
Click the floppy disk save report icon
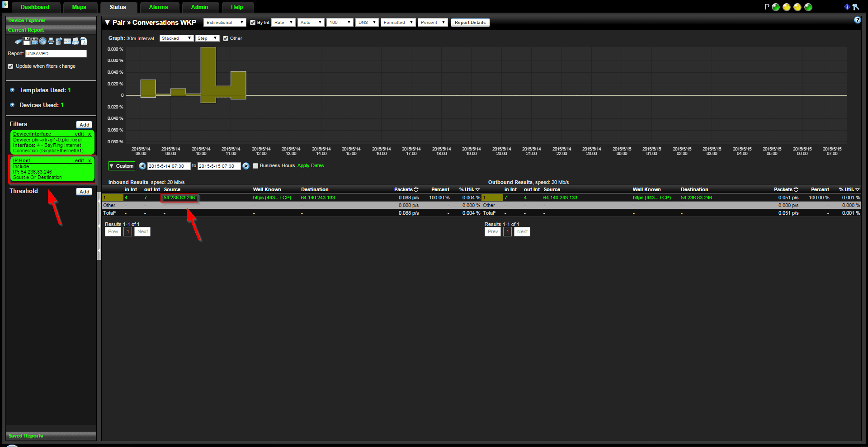27,41
